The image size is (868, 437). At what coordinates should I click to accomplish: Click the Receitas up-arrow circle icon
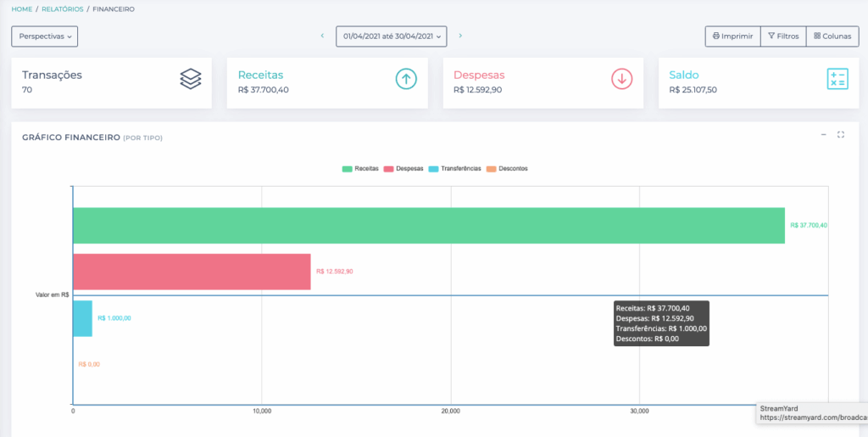click(x=406, y=79)
